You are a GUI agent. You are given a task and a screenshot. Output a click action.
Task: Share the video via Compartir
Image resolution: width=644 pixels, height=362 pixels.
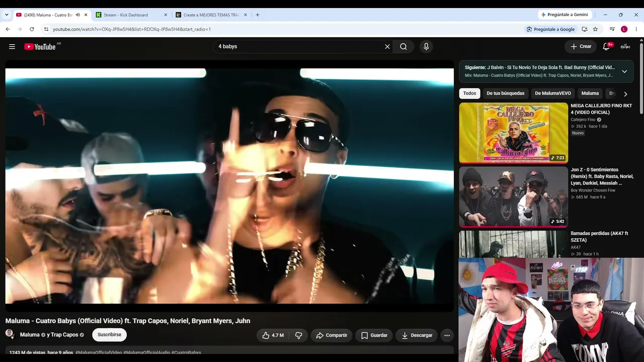332,335
